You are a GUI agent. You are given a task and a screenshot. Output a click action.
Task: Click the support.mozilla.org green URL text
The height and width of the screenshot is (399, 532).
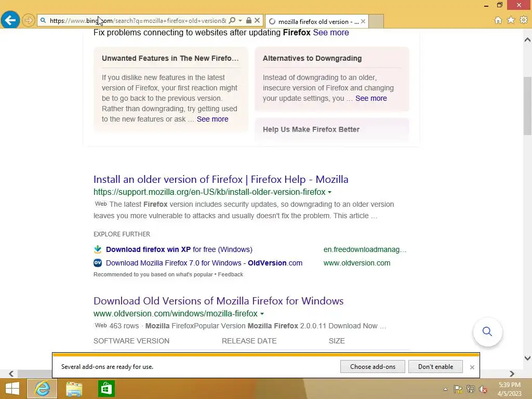209,192
